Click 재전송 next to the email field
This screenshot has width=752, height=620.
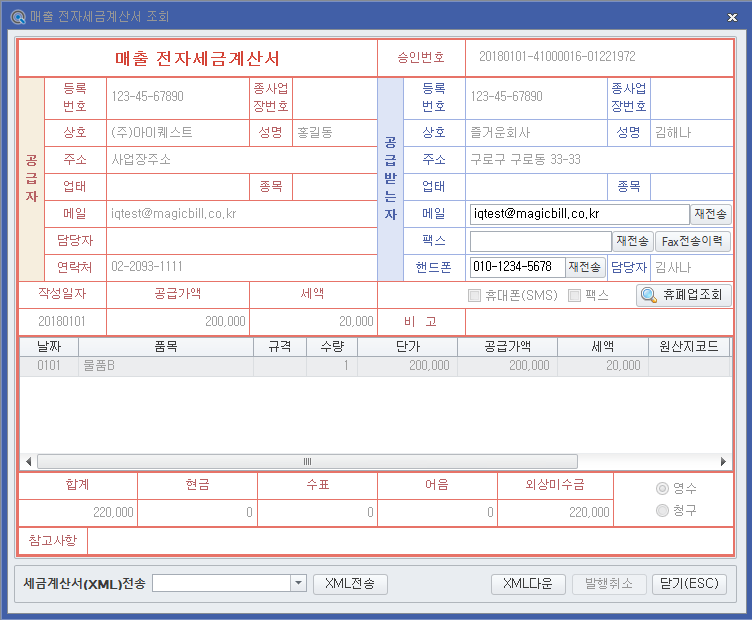[711, 214]
